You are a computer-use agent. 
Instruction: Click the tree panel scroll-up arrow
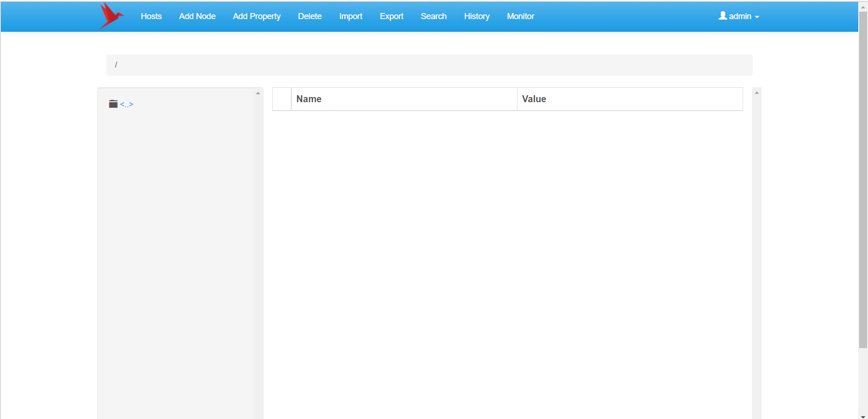(x=258, y=93)
